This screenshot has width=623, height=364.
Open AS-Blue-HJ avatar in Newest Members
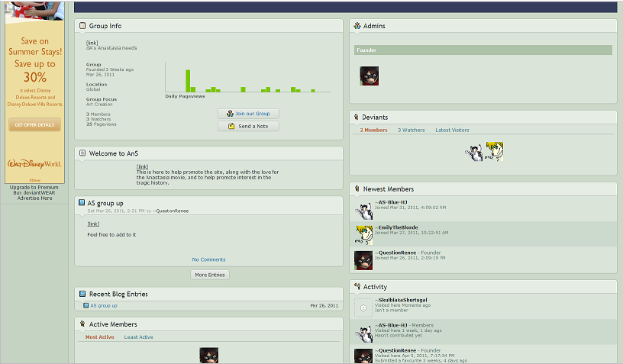[x=363, y=211]
